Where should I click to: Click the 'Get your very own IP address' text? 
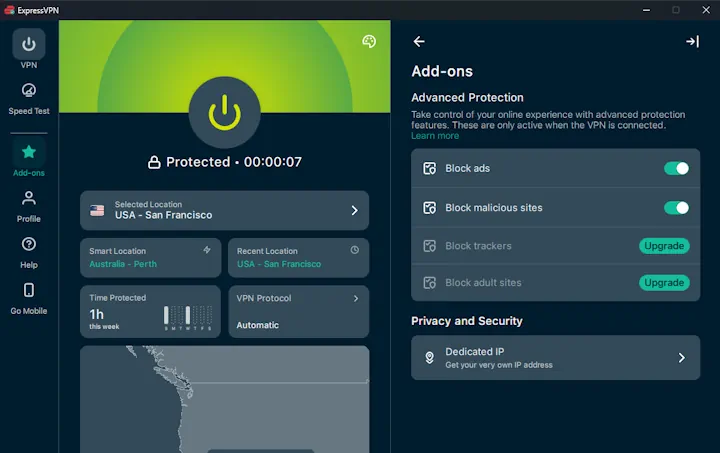click(x=499, y=365)
